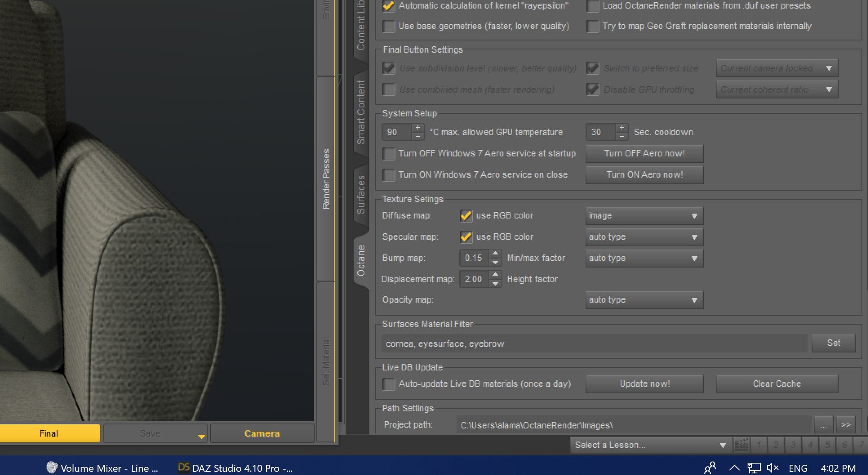Click the Update now! button
868x475 pixels.
coord(644,384)
